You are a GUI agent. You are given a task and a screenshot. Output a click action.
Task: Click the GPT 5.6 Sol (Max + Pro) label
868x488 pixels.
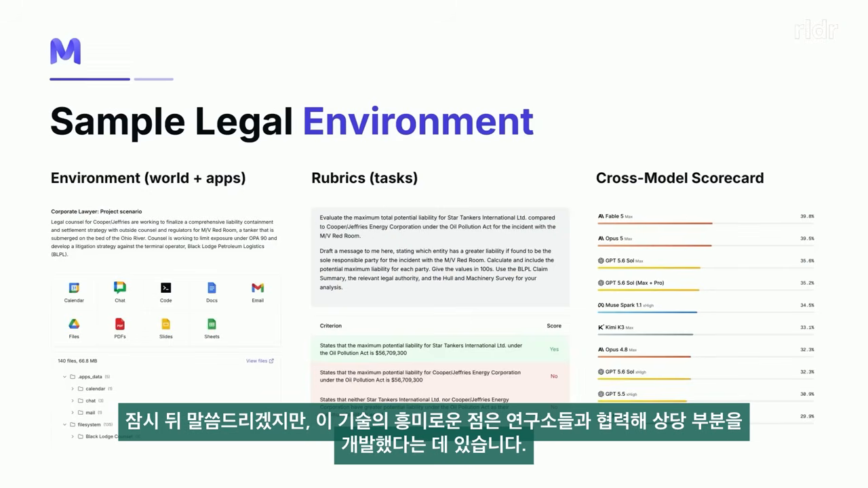point(635,283)
